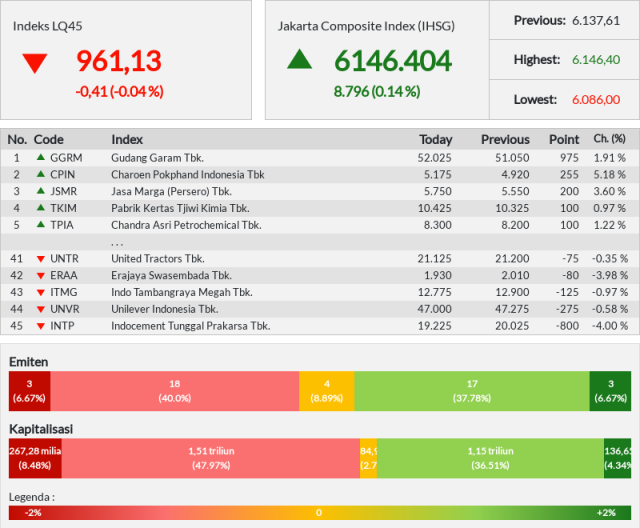Click the 'Legenda :' label

pyautogui.click(x=32, y=497)
